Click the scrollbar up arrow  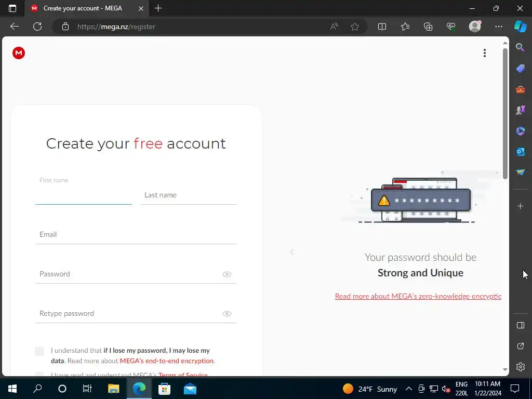[505, 43]
